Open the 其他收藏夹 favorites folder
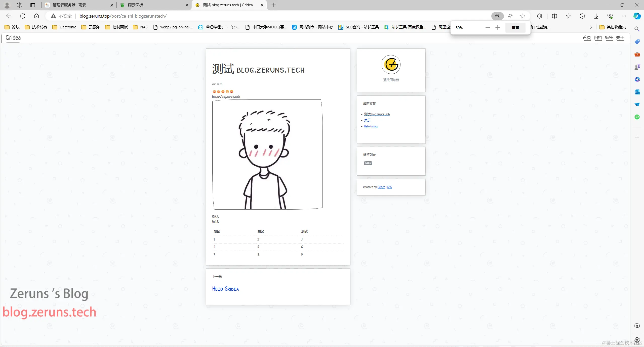This screenshot has height=347, width=644. coord(613,27)
